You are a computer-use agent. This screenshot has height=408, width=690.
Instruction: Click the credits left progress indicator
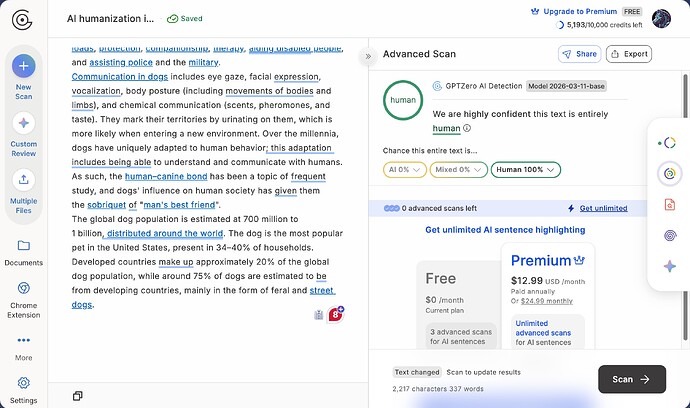coord(560,25)
